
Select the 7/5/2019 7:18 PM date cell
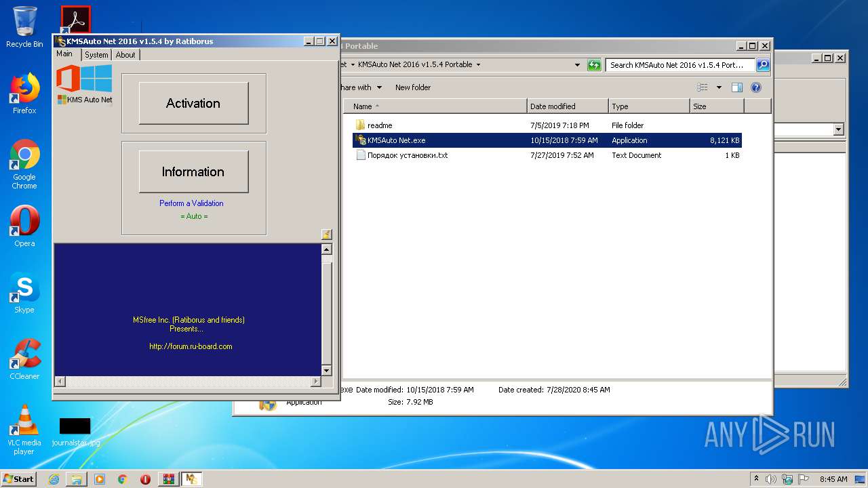559,125
